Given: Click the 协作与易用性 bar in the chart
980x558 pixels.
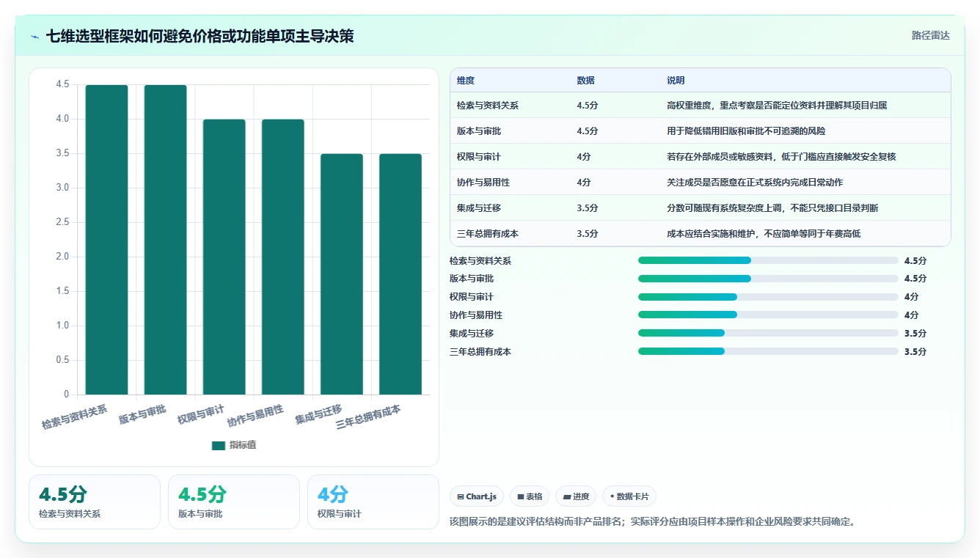Looking at the screenshot, I should (282, 257).
